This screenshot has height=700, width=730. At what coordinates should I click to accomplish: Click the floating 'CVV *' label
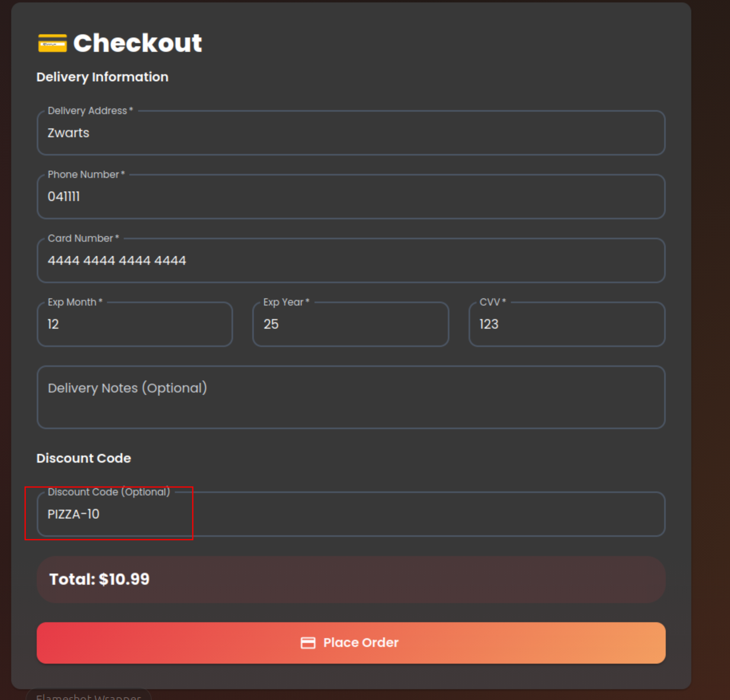492,302
